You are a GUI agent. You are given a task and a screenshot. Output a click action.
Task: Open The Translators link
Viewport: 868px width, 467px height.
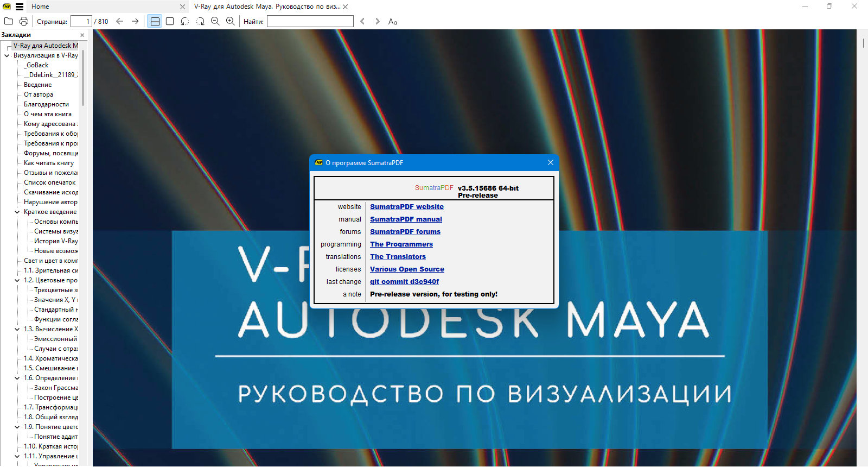point(398,257)
